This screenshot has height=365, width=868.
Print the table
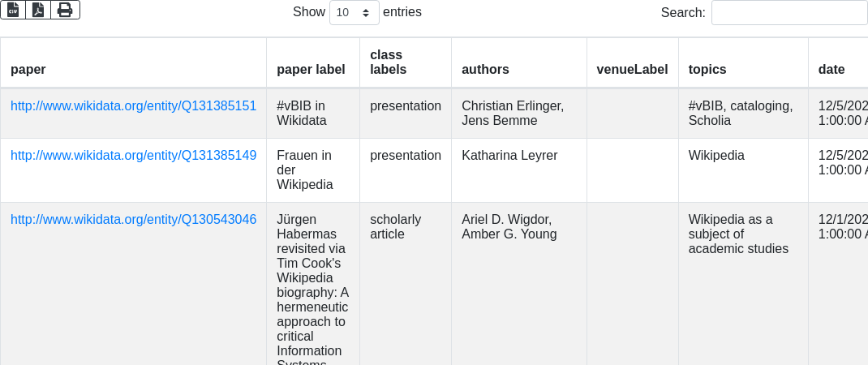65,10
